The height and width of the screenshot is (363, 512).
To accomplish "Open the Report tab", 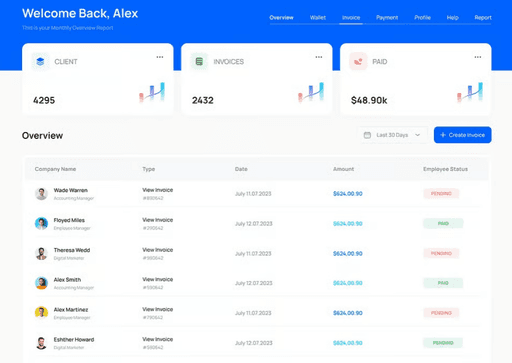I will [x=483, y=18].
